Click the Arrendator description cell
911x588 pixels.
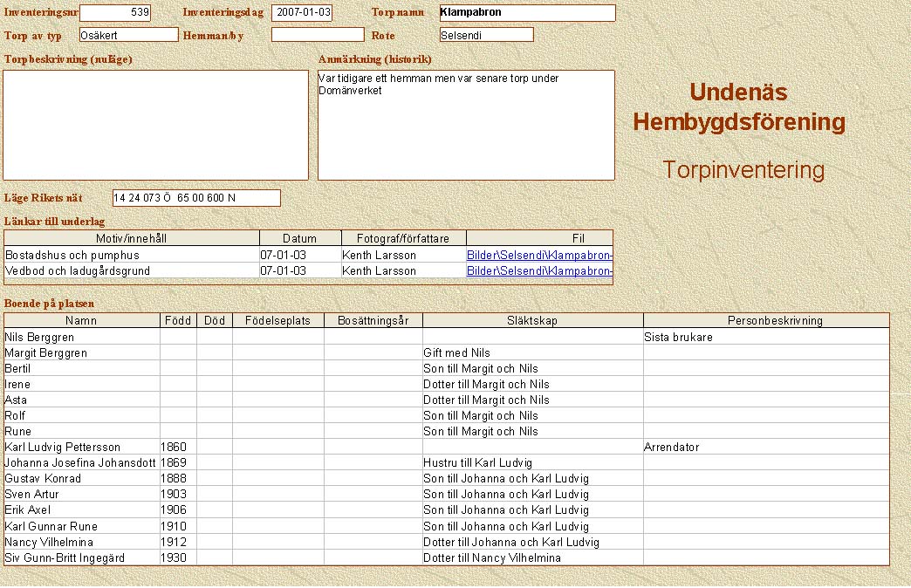(x=766, y=448)
